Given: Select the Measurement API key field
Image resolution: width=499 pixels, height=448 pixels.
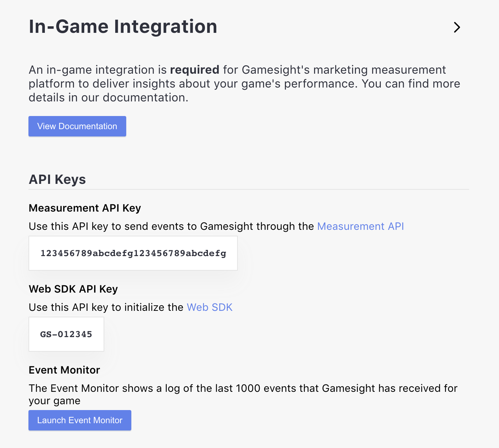Looking at the screenshot, I should (x=133, y=253).
